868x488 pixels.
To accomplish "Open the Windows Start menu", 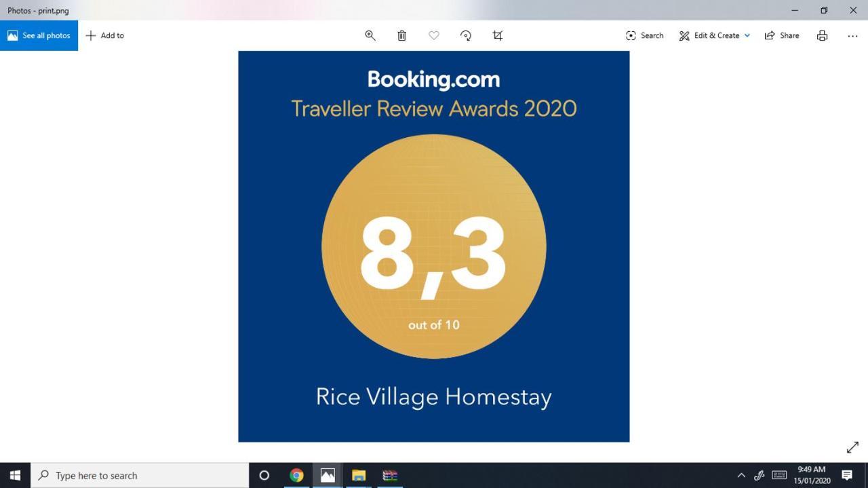I will coord(15,475).
